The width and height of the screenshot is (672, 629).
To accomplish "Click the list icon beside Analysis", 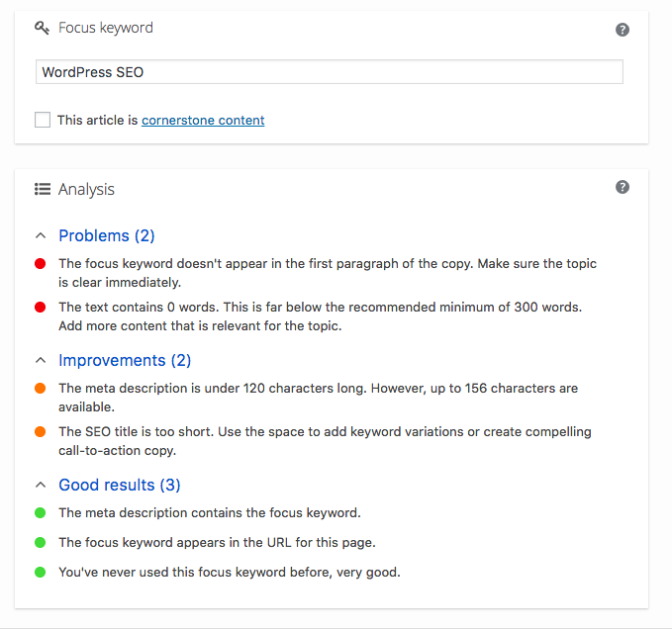I will point(43,189).
